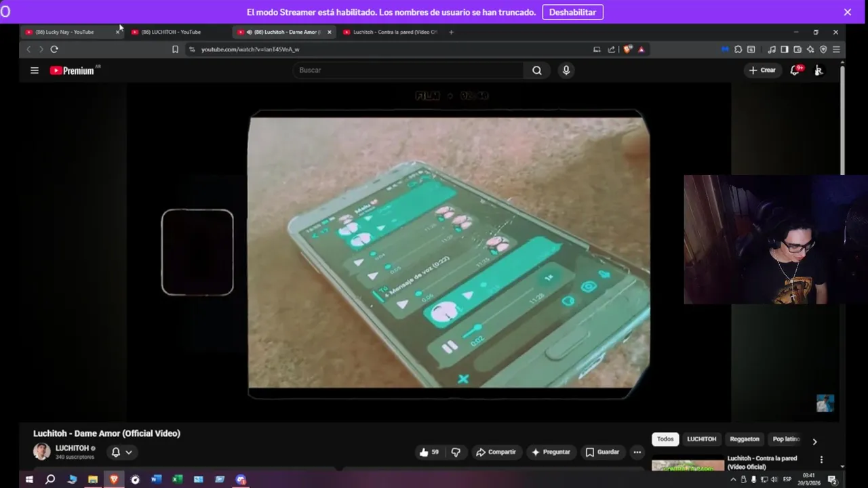Viewport: 868px width, 488px height.
Task: Open the browser main menu icon
Action: click(836, 49)
